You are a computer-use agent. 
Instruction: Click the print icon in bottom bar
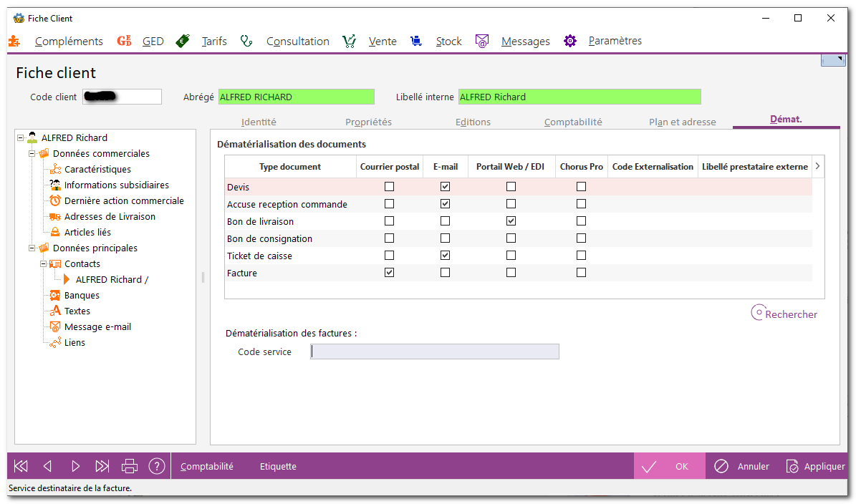(130, 466)
